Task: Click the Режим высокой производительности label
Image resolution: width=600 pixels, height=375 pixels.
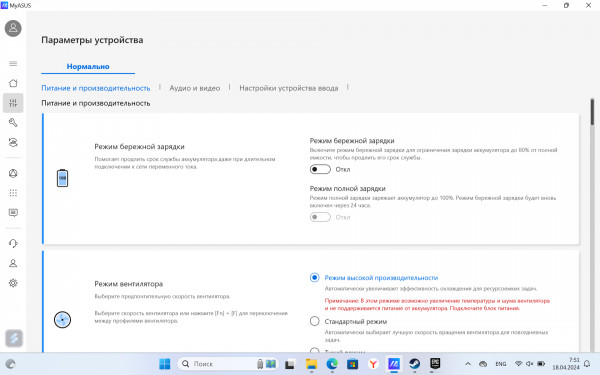Action: (x=381, y=278)
